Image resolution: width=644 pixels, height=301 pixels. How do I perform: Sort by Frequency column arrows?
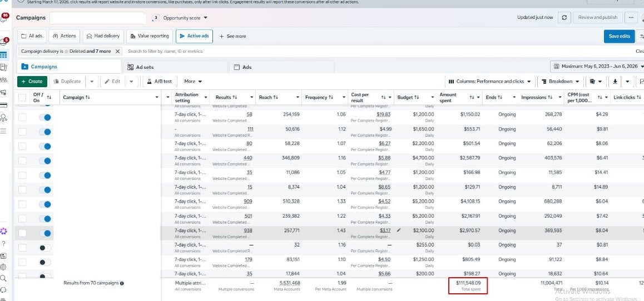[x=331, y=97]
